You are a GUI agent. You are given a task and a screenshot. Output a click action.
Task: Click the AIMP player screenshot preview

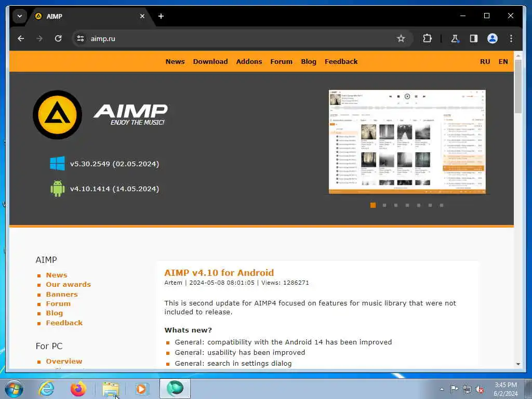[x=407, y=142]
